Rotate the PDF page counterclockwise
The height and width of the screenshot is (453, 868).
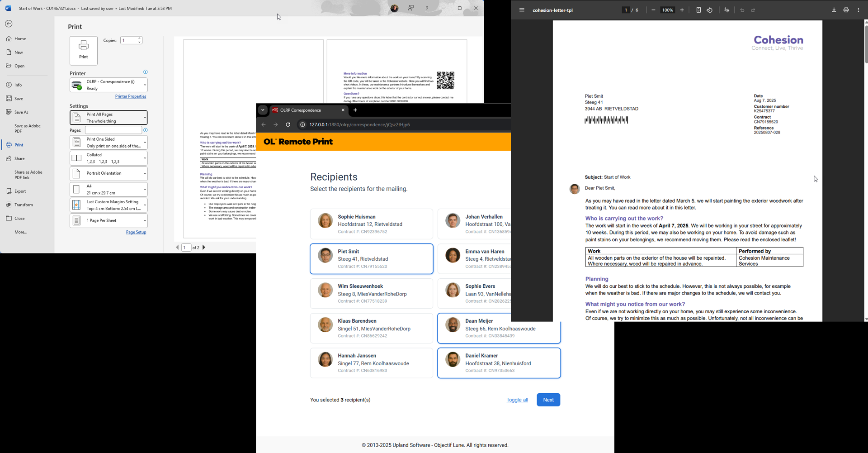[710, 10]
